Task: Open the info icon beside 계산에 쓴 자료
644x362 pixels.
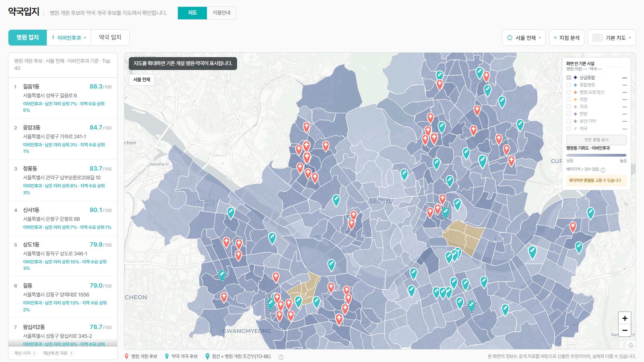Action: point(71,353)
